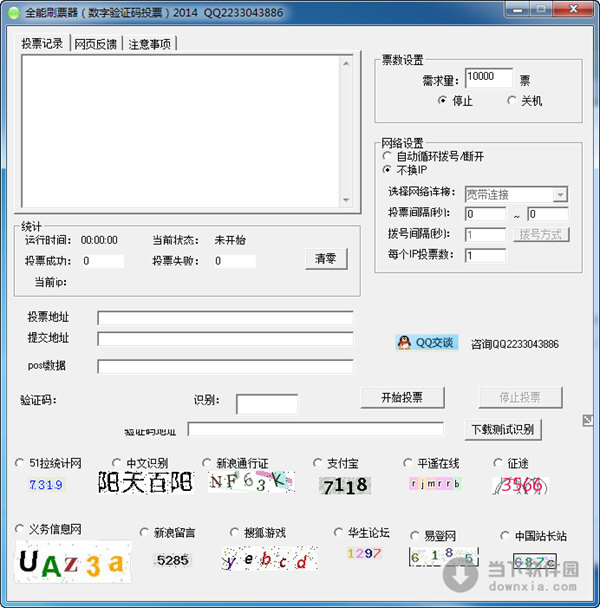Click the small expand icon at the right edge
The height and width of the screenshot is (608, 600).
pyautogui.click(x=588, y=420)
